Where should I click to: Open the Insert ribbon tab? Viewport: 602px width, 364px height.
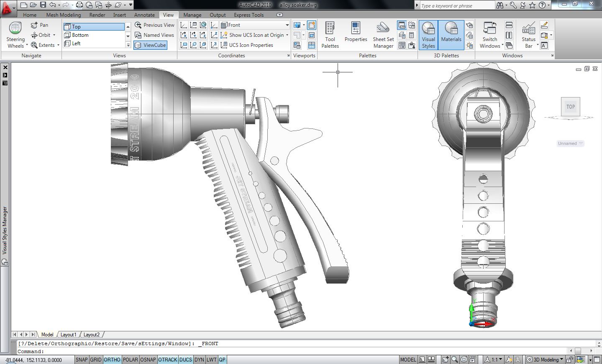[x=119, y=15]
